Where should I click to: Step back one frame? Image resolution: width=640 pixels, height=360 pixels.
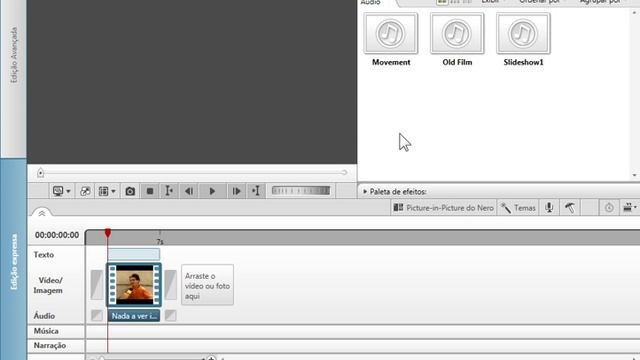point(189,191)
